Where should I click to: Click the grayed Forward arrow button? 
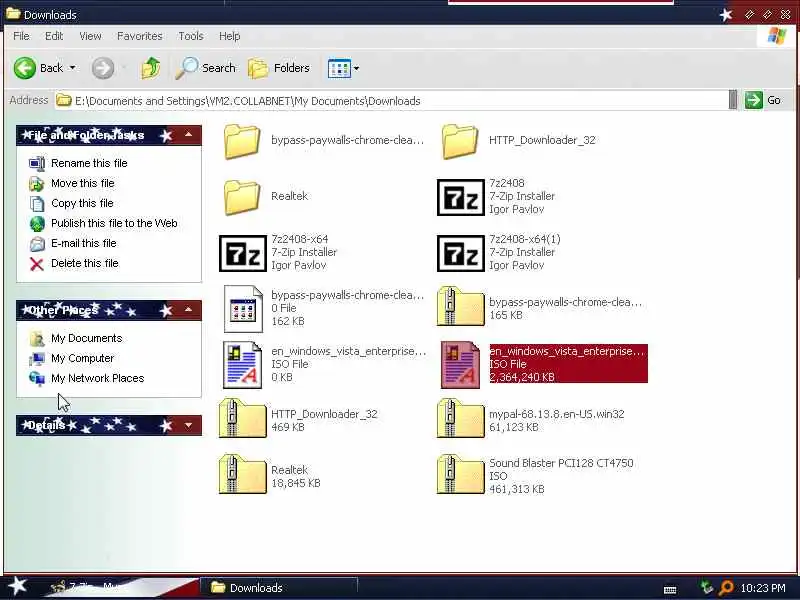click(103, 68)
